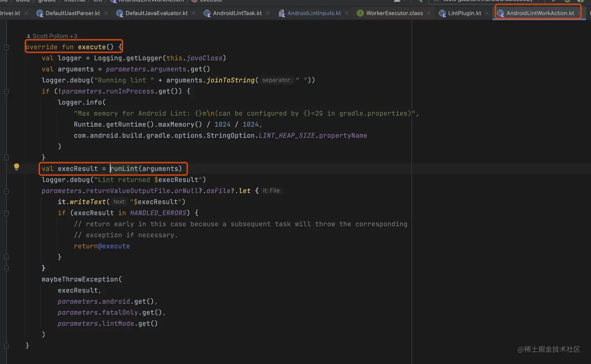The height and width of the screenshot is (364, 591).
Task: Click the override keyword
Action: 41,47
